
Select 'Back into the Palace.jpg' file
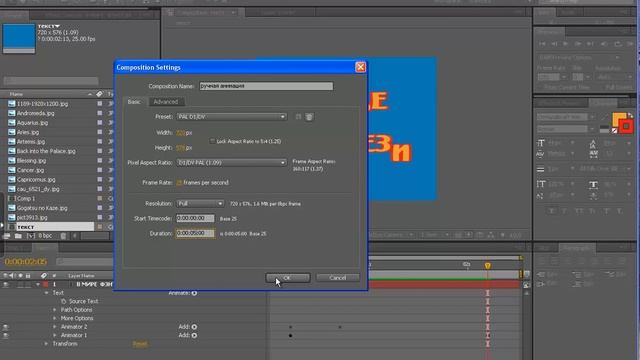click(46, 151)
